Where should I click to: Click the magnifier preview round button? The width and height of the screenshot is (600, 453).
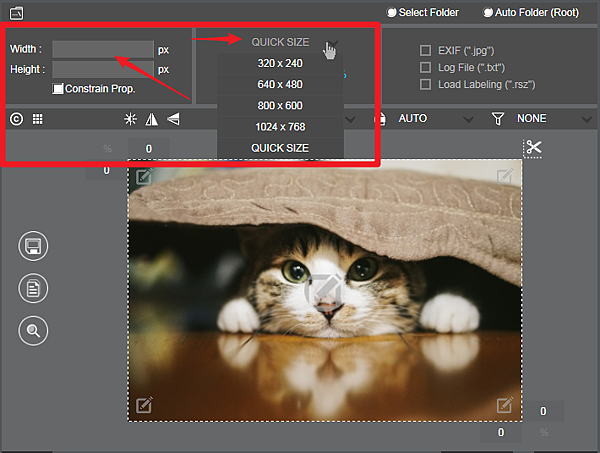(33, 331)
